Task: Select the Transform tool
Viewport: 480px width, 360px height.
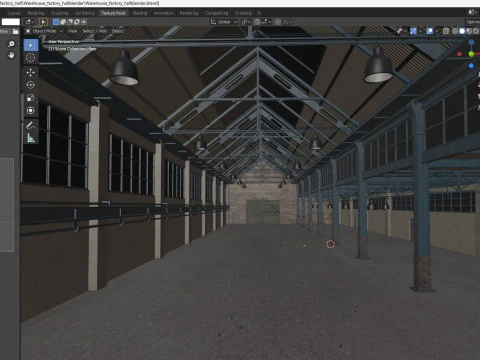Action: (x=30, y=110)
